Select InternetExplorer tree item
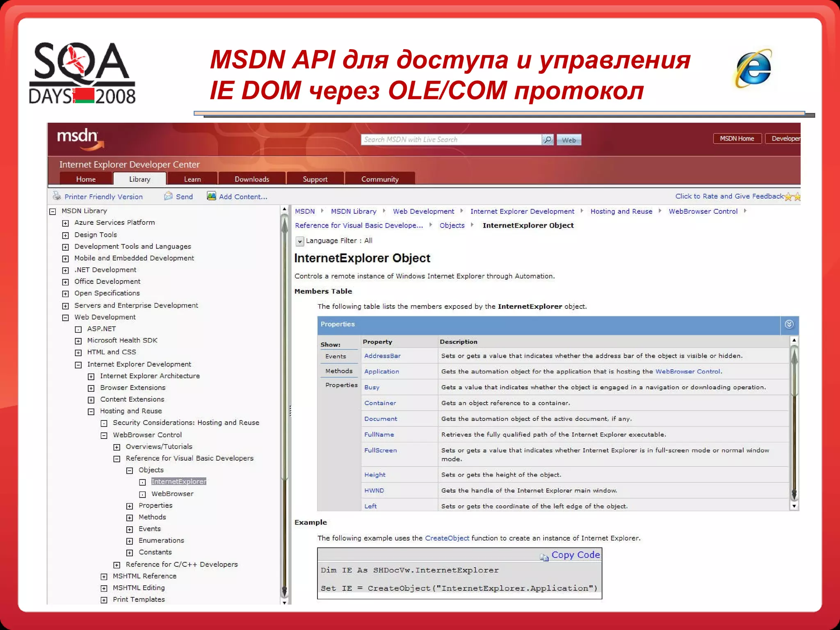This screenshot has height=630, width=840. click(x=179, y=482)
